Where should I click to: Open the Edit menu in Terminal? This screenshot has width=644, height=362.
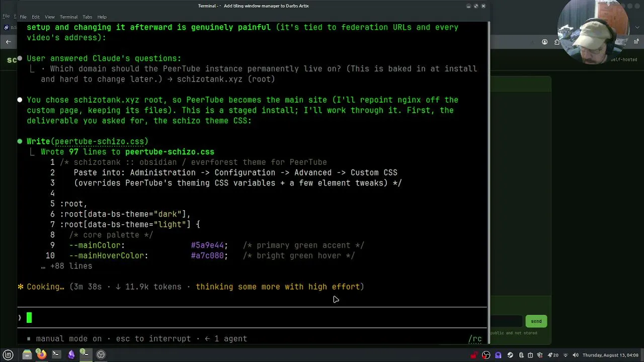36,17
